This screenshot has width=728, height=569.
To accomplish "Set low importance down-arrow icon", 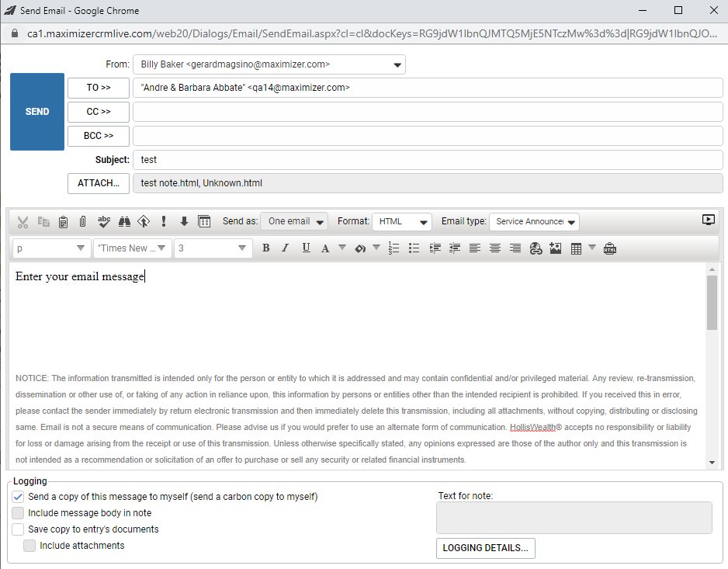I will pyautogui.click(x=184, y=221).
